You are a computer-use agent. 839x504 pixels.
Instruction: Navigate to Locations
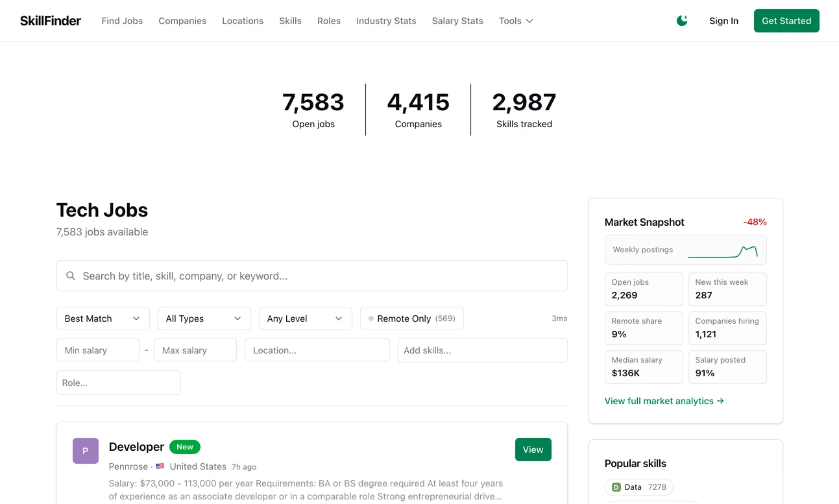click(x=243, y=21)
